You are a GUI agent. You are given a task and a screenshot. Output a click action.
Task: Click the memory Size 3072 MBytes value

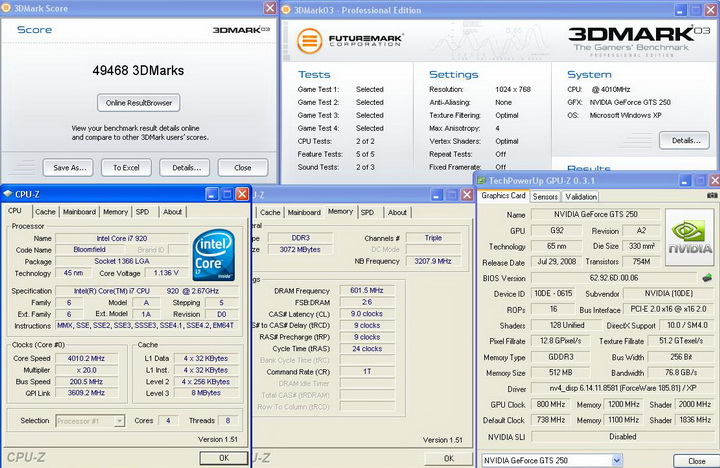point(300,249)
